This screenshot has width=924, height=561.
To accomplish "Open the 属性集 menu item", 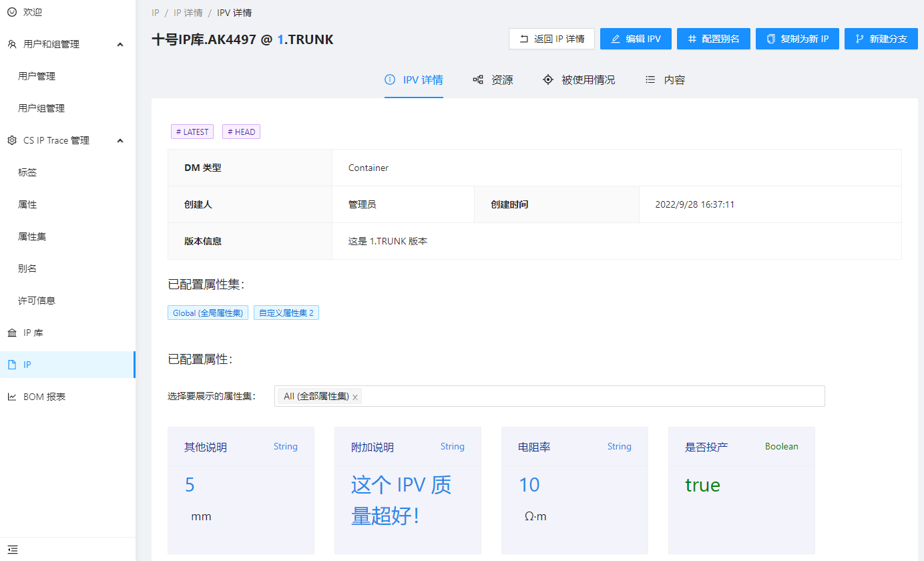I will coord(32,236).
